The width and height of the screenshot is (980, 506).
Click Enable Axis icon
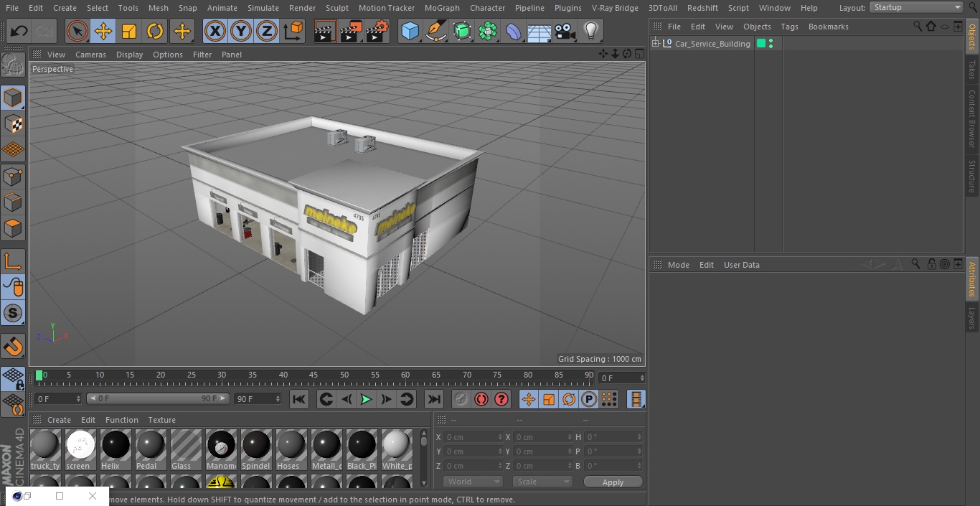tap(13, 261)
